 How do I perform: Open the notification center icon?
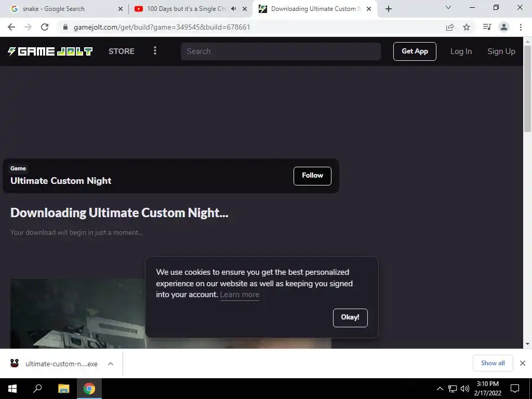pos(515,389)
